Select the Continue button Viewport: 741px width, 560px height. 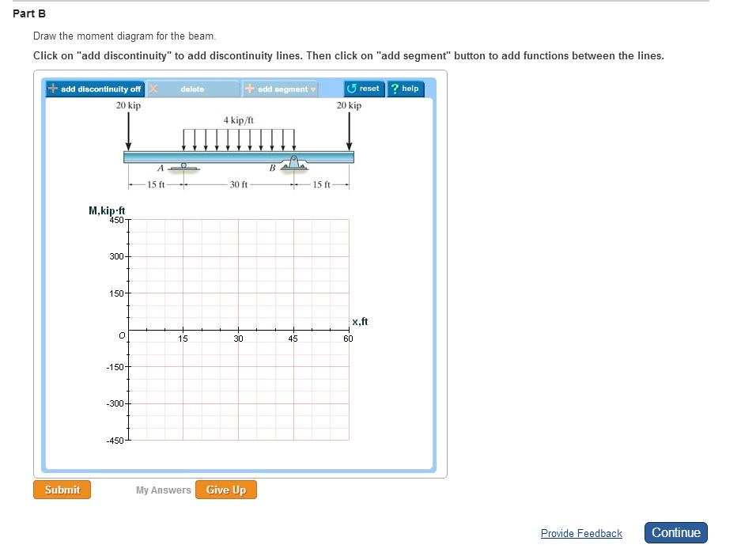coord(675,532)
